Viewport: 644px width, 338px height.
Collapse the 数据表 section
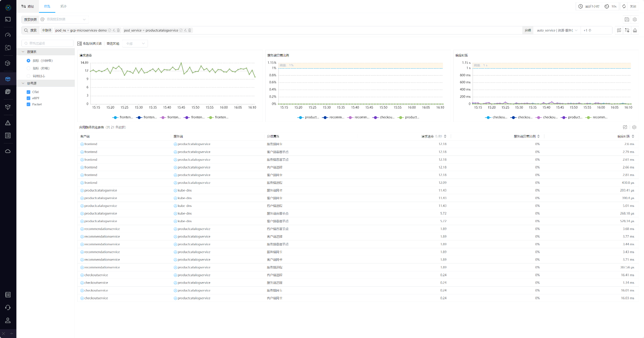(23, 52)
